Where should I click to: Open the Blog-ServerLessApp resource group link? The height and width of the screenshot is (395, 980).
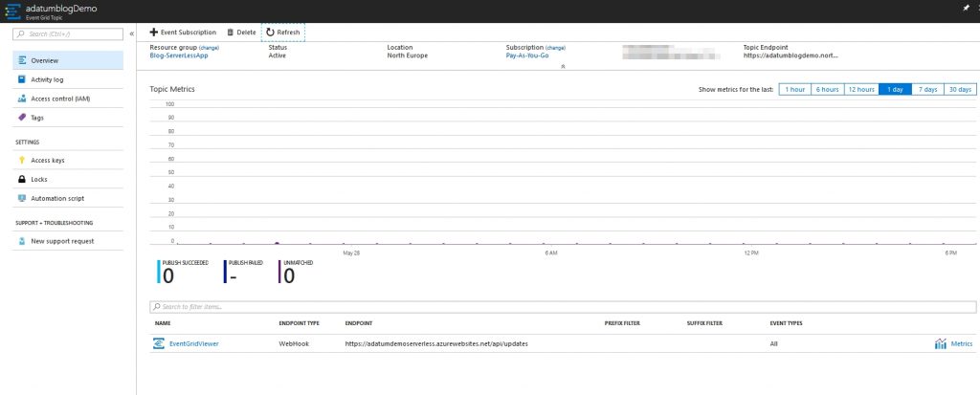tap(179, 55)
